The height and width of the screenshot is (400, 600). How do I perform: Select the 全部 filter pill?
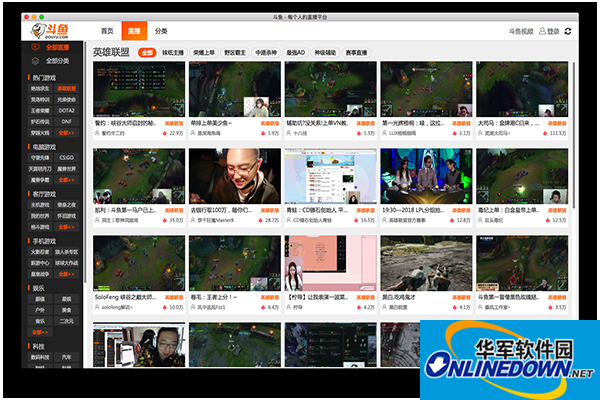tap(147, 53)
